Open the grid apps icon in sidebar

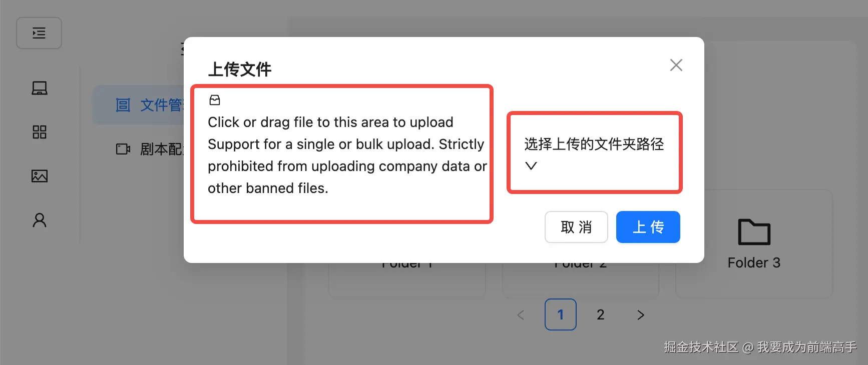(40, 132)
